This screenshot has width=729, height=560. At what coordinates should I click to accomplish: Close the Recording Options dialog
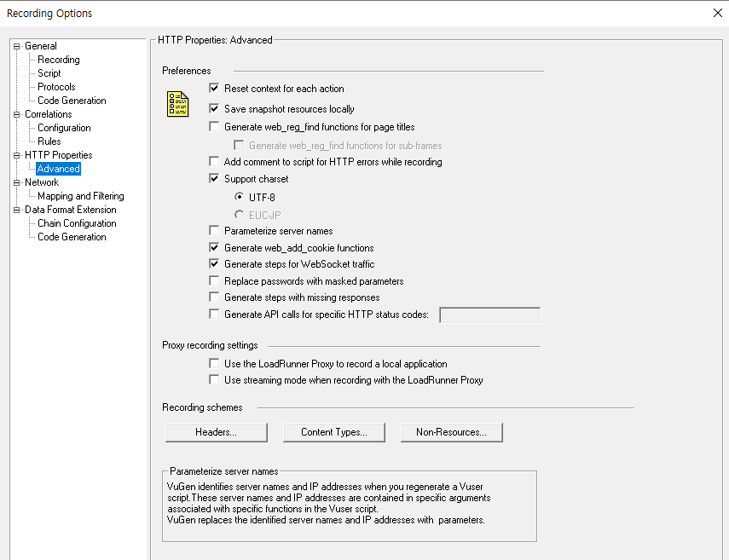tap(718, 13)
